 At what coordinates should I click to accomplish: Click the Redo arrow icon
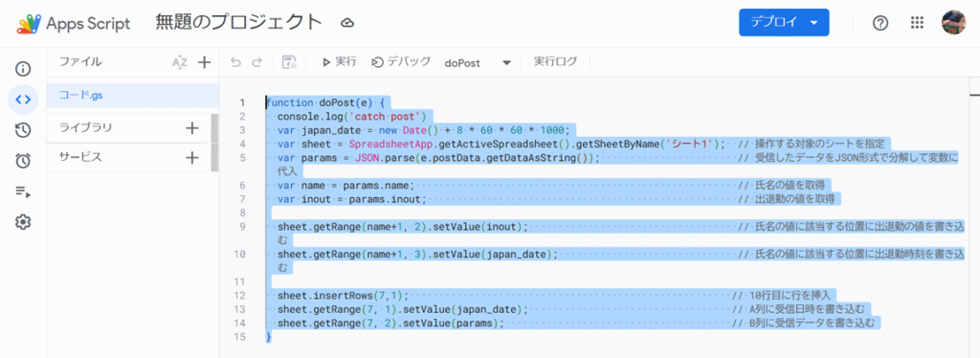(x=256, y=62)
